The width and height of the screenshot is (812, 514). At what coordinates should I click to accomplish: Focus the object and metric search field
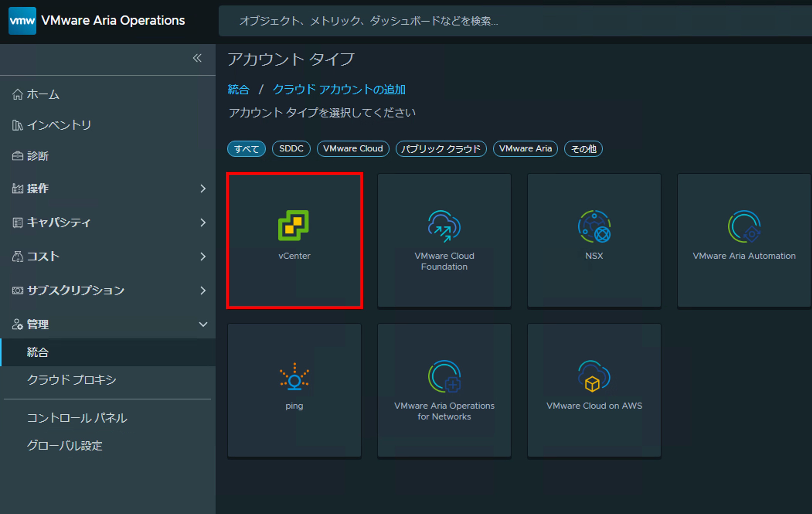coord(515,21)
